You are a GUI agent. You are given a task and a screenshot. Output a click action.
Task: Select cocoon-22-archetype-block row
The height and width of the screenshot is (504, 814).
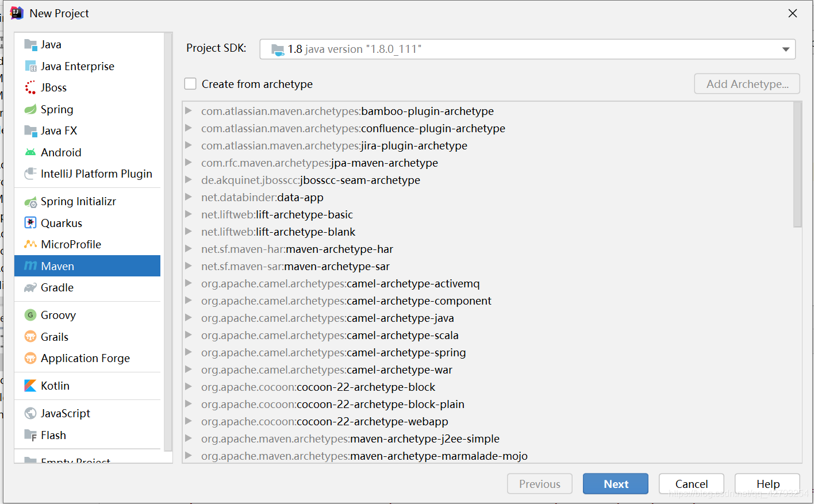coord(487,387)
